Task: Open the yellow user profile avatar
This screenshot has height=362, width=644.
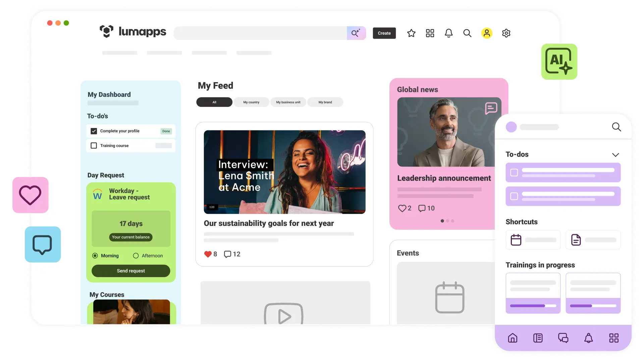Action: pos(487,33)
